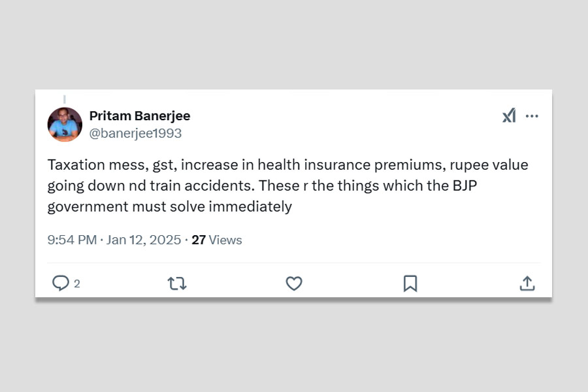Like the post with the heart icon
588x392 pixels.
[x=294, y=283]
